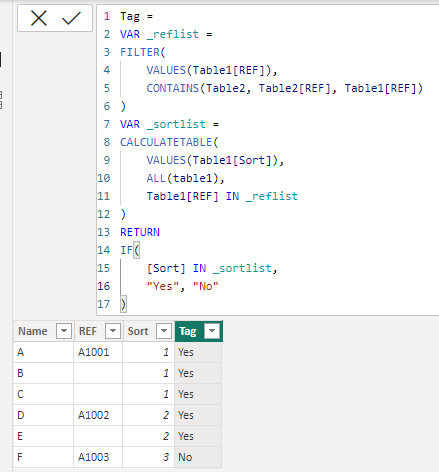Click the RETURN keyword on line 13
The image size is (439, 472).
point(140,232)
